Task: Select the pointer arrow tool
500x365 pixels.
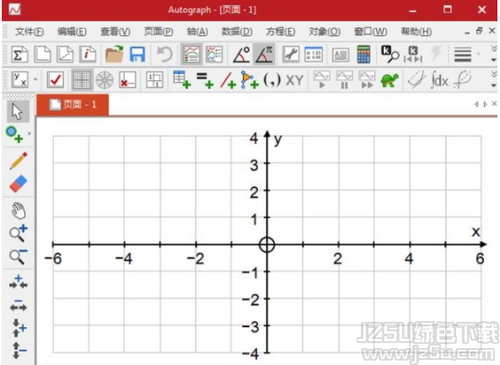Action: tap(18, 112)
